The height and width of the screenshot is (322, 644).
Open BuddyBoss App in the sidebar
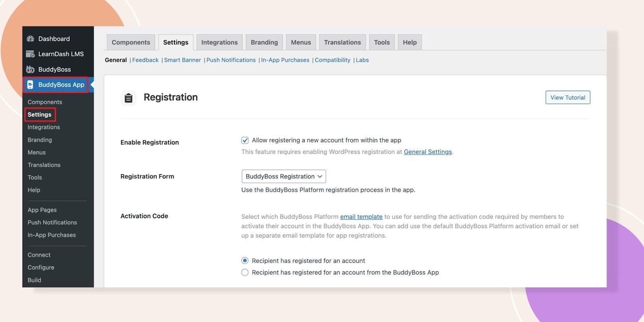tap(61, 85)
